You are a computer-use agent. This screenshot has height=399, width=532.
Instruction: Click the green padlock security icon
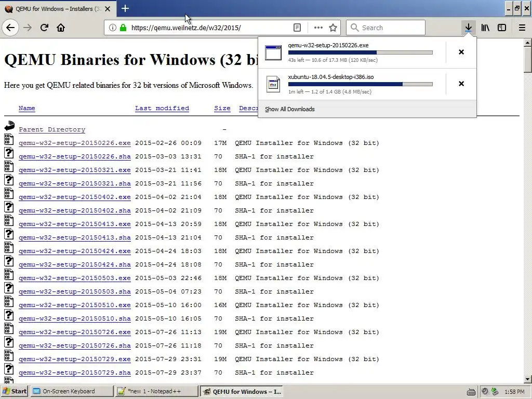point(123,28)
